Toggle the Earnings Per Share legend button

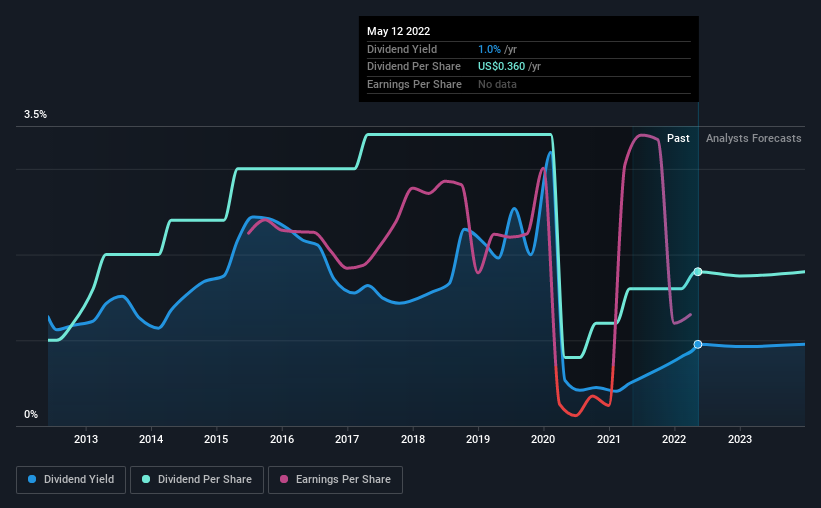tap(335, 480)
